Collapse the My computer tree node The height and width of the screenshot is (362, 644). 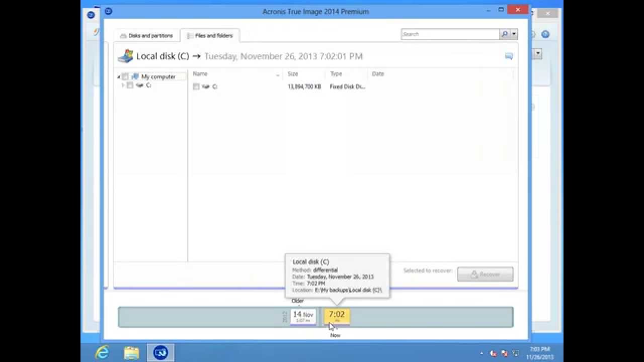point(119,77)
